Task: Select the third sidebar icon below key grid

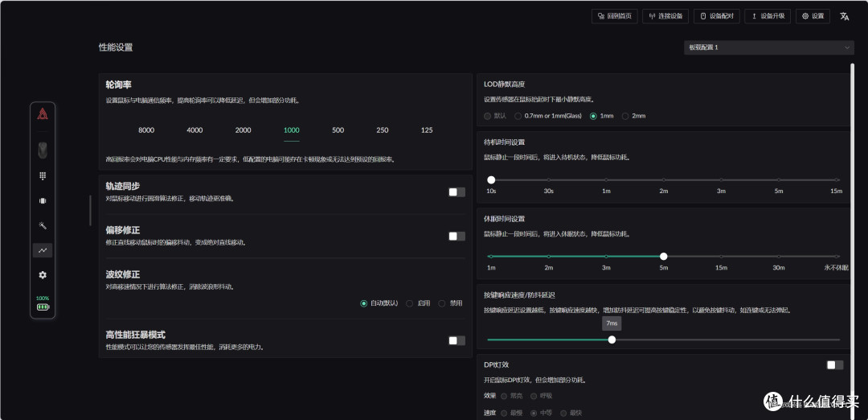Action: [43, 200]
